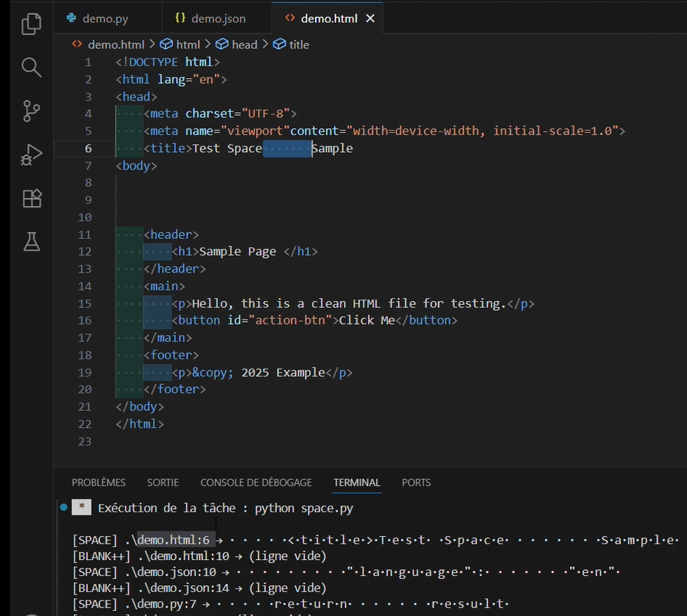Image resolution: width=687 pixels, height=616 pixels.
Task: Select the PORTS panel tab
Action: tap(416, 482)
